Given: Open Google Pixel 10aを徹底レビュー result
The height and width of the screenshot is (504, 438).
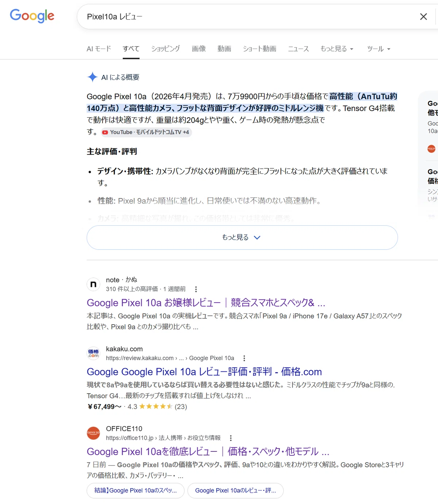Looking at the screenshot, I should pos(208,452).
